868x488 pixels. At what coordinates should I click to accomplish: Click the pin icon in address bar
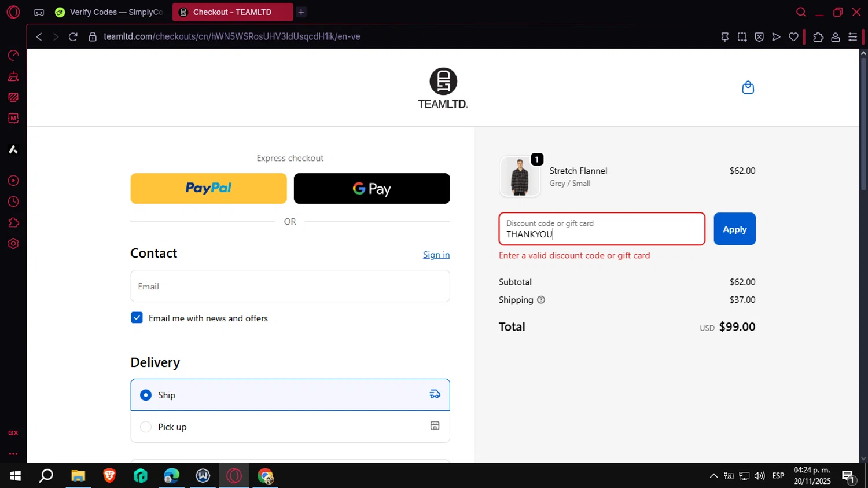[724, 36]
